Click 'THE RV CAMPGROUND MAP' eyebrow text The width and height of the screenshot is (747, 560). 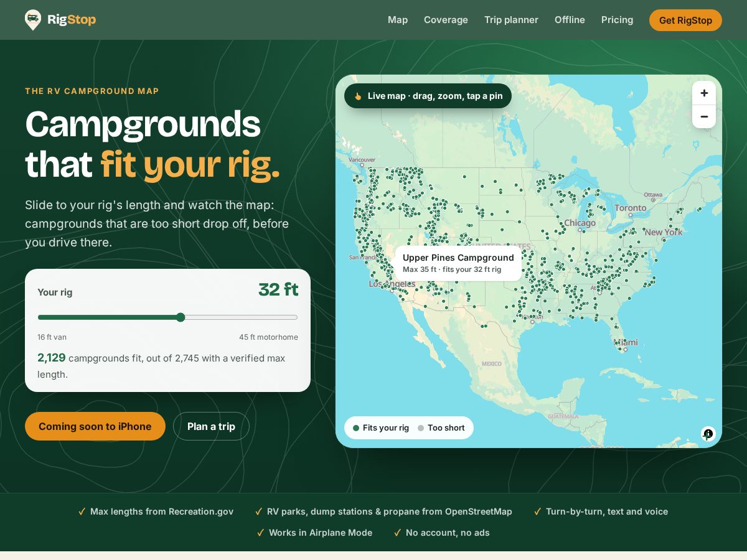(92, 91)
